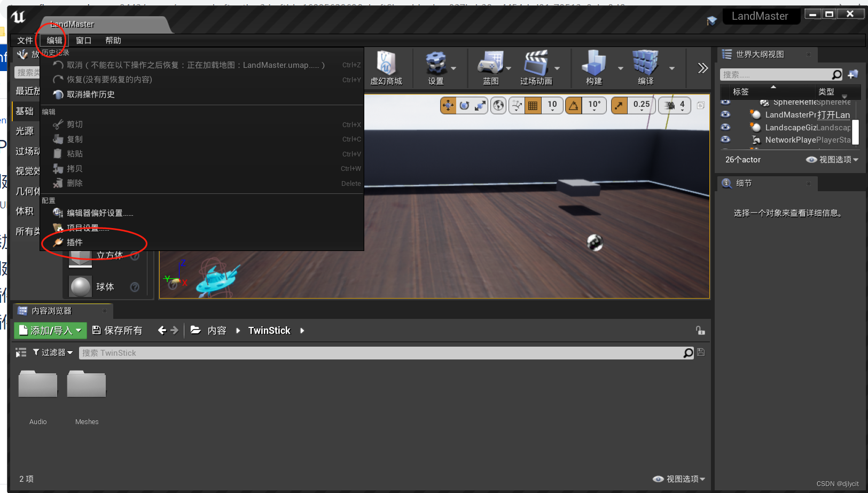
Task: Toggle snap to grid in viewport toolbar
Action: click(533, 105)
